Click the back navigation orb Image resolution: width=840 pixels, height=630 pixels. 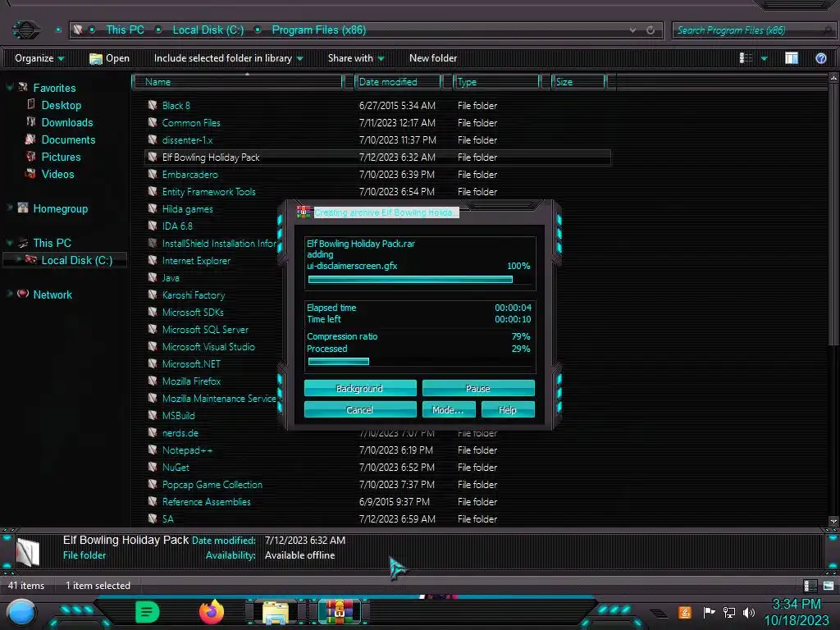pos(25,30)
